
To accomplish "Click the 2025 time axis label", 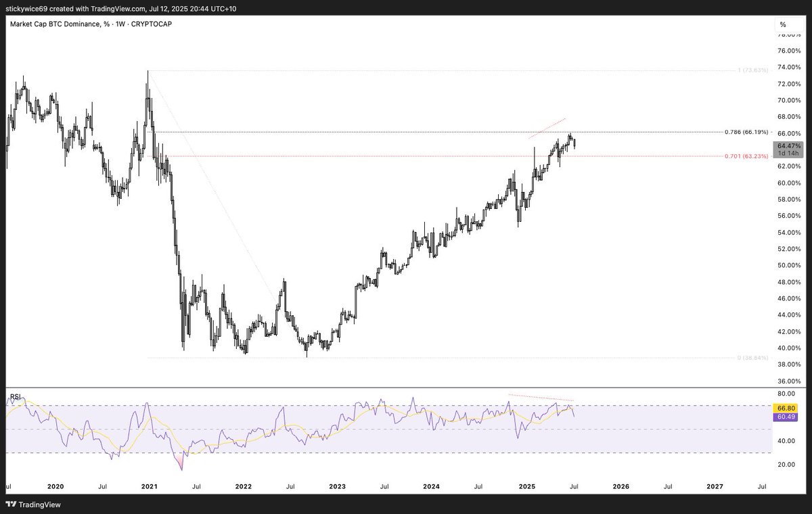I will coord(526,486).
